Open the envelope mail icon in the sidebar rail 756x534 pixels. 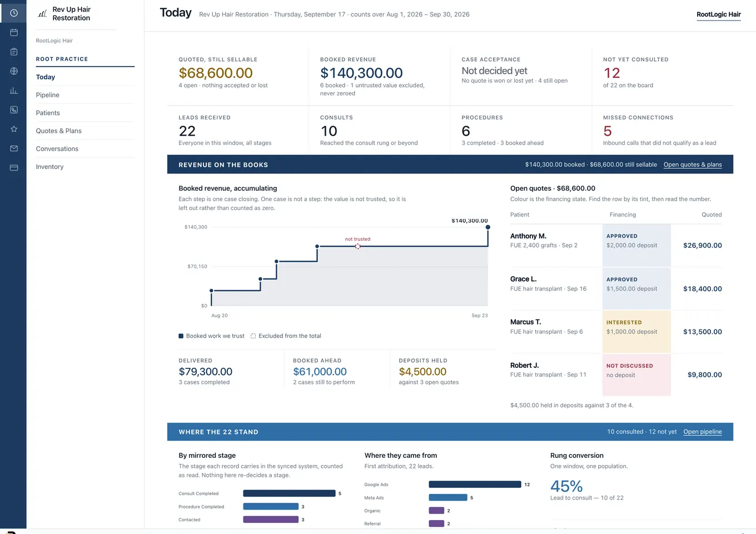[13, 148]
